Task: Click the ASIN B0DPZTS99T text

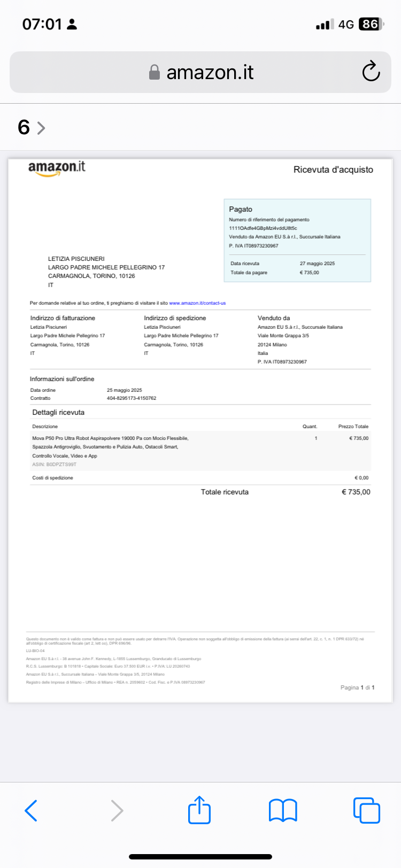Action: click(54, 464)
